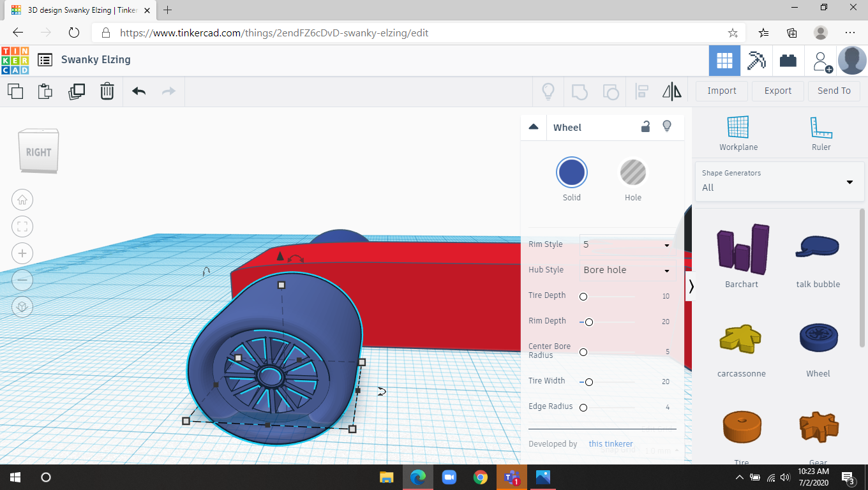This screenshot has height=490, width=868.
Task: Click the Home view button
Action: [x=22, y=200]
